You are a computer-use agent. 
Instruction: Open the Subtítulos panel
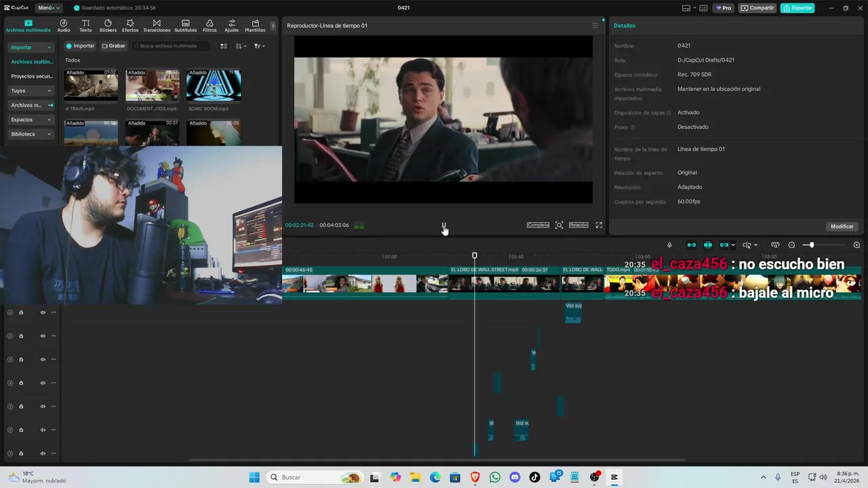[185, 26]
